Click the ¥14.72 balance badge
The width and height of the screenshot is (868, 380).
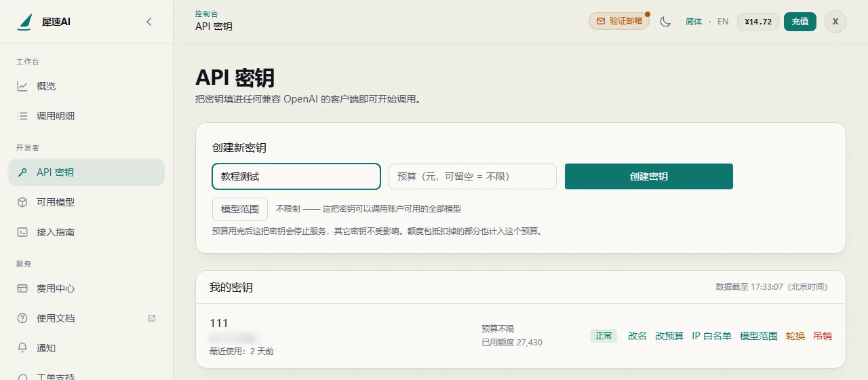click(758, 22)
